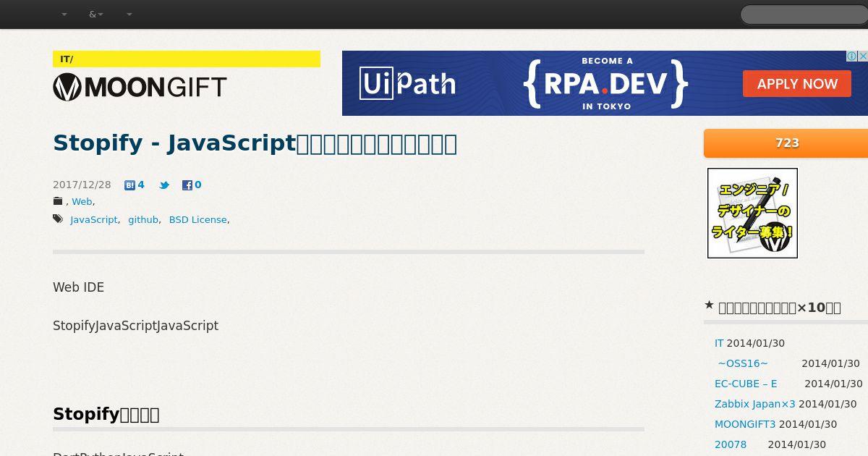Click Facebook share count '0'
This screenshot has height=456, width=868.
click(198, 185)
